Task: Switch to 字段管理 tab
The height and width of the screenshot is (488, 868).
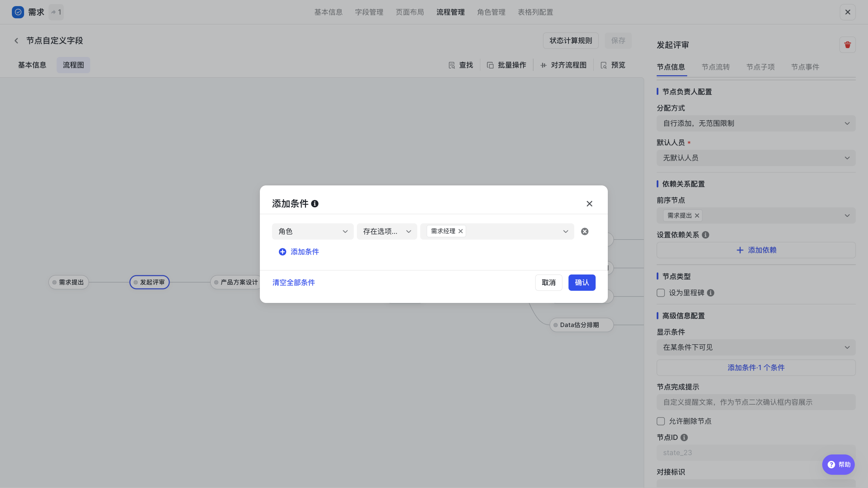Action: pyautogui.click(x=369, y=12)
